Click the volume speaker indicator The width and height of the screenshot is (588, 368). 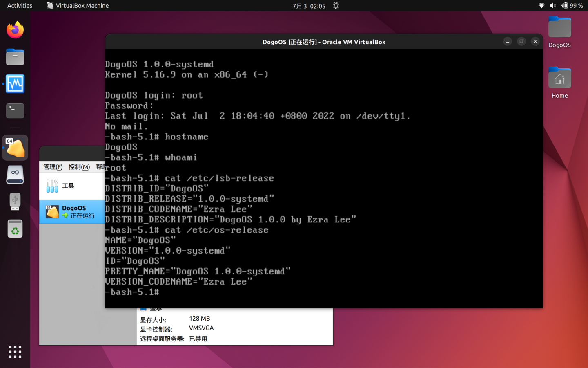[553, 6]
